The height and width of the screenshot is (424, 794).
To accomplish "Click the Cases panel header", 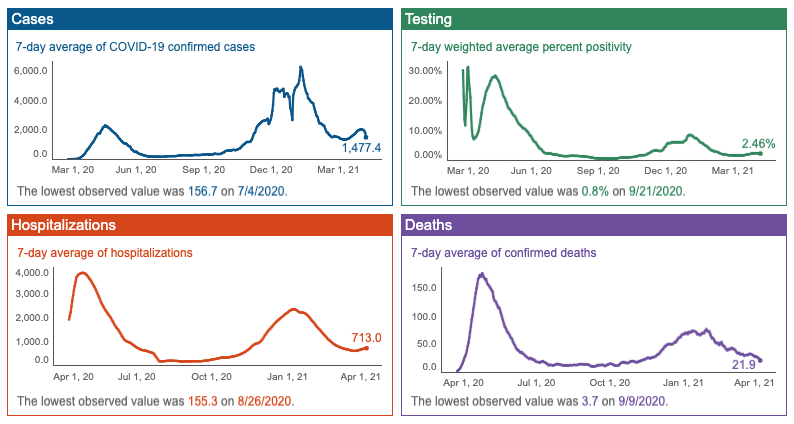I will (x=200, y=19).
